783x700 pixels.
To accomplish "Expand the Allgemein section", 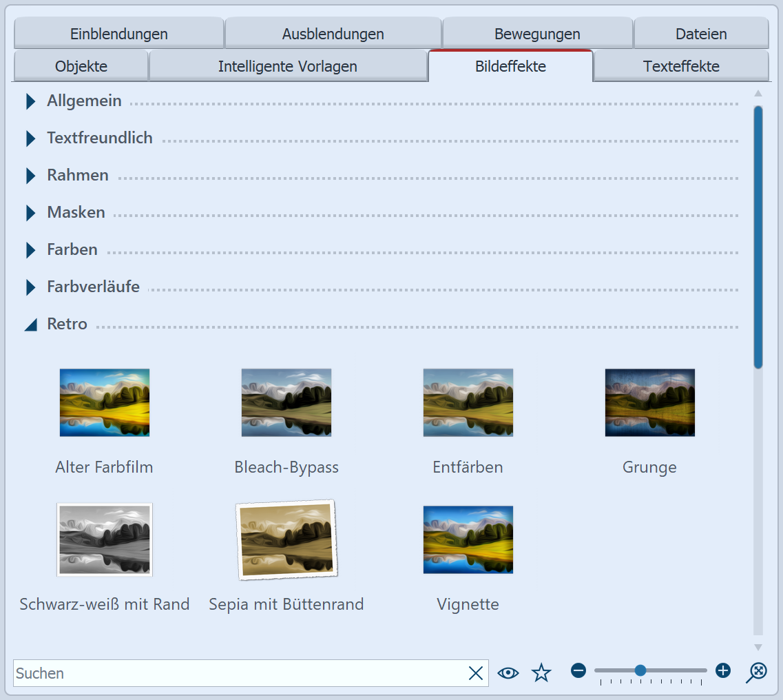I will click(30, 101).
